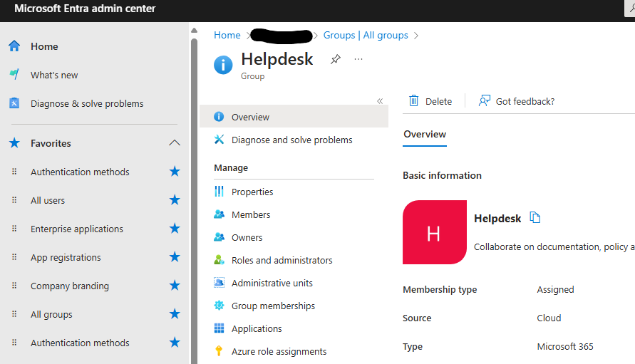Click the 'Microsoft 365' type value
The width and height of the screenshot is (635, 364).
[565, 347]
